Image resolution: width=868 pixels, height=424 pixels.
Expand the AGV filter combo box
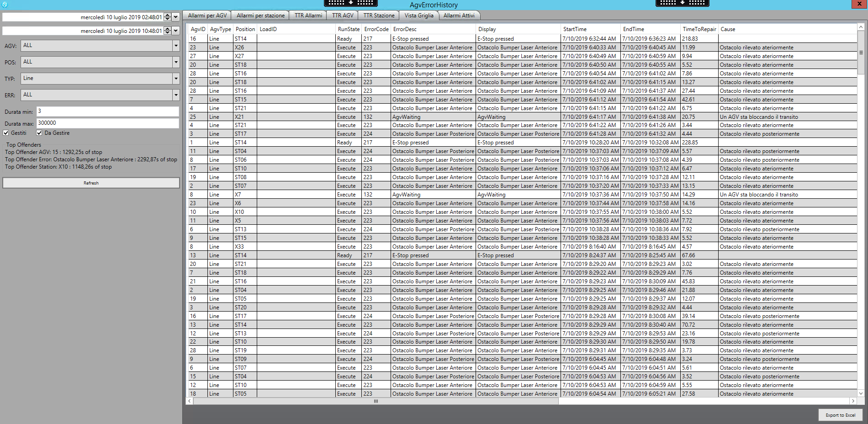[176, 46]
